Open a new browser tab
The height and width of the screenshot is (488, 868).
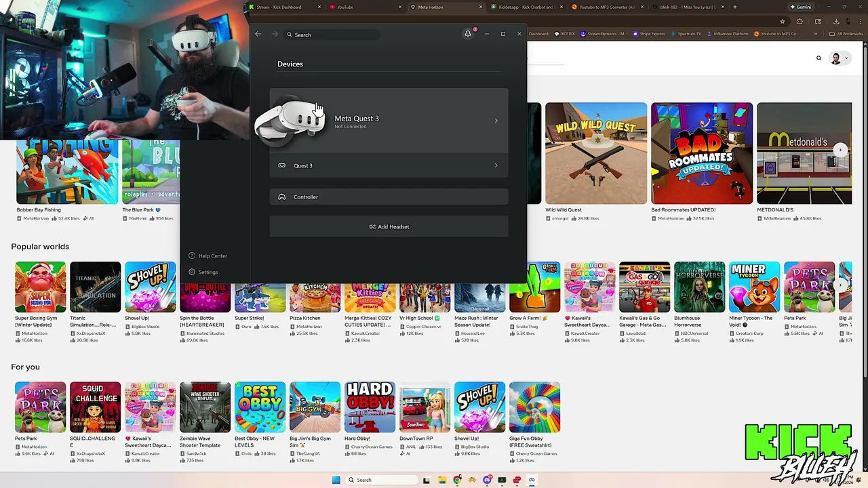pyautogui.click(x=735, y=7)
